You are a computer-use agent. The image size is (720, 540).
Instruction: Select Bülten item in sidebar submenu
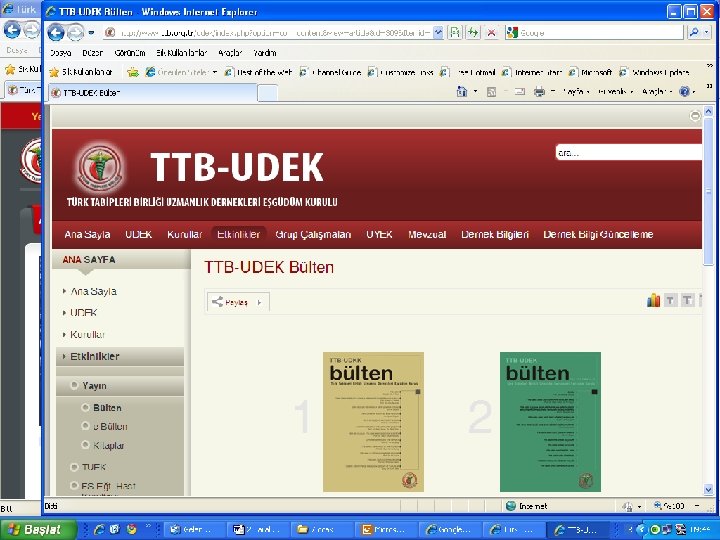107,408
